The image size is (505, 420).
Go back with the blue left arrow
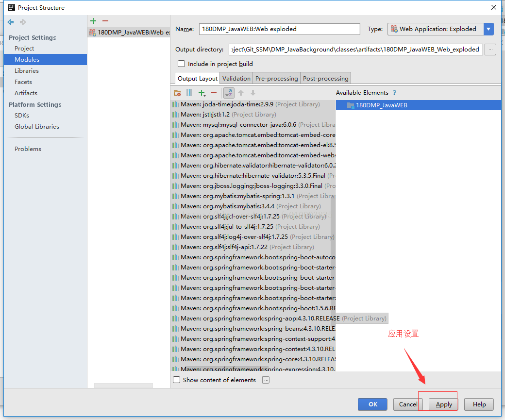coord(11,22)
